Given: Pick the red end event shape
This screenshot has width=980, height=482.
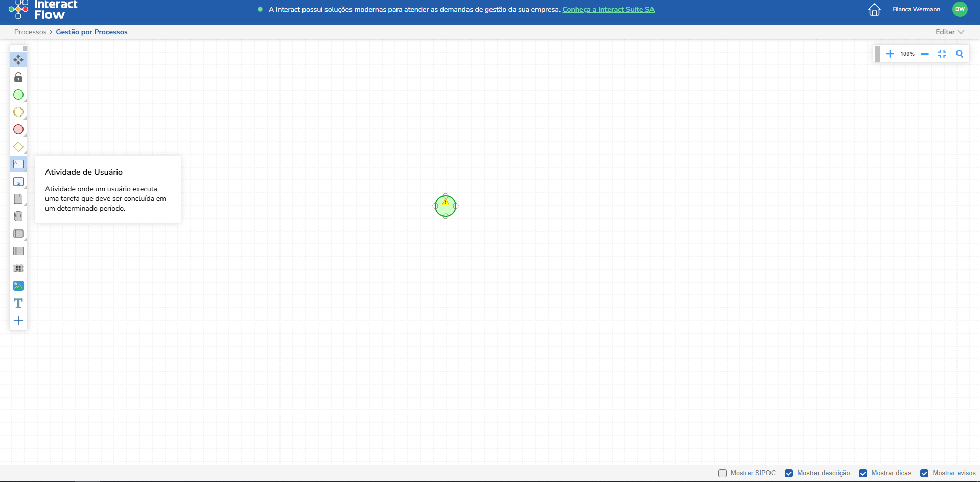Looking at the screenshot, I should click(18, 129).
